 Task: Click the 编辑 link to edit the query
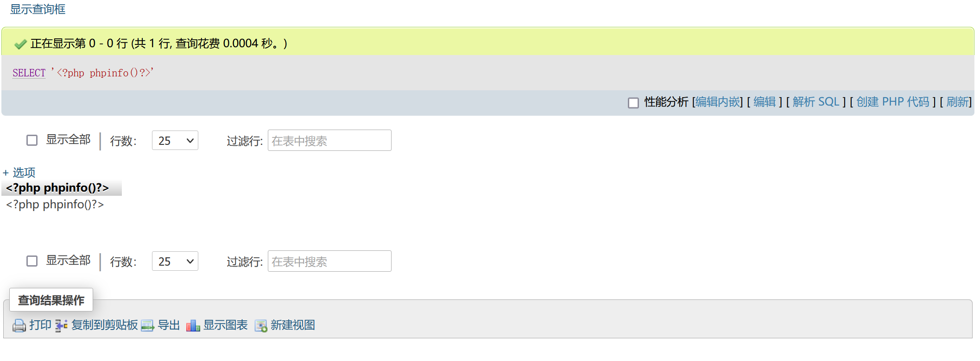765,101
